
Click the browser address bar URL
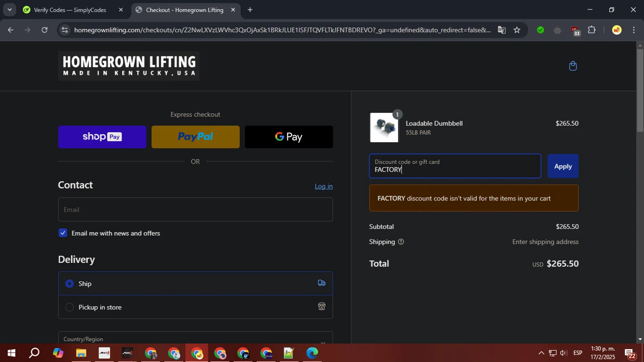tap(282, 30)
